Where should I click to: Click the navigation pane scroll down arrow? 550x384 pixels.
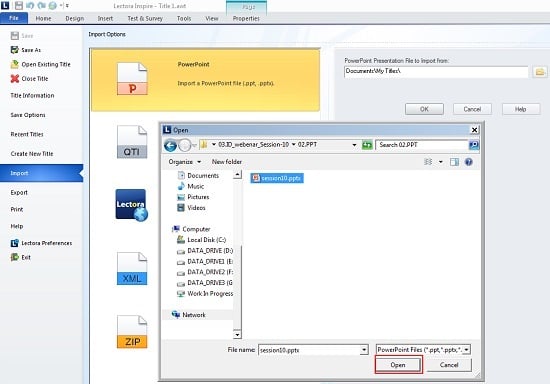pyautogui.click(x=237, y=335)
